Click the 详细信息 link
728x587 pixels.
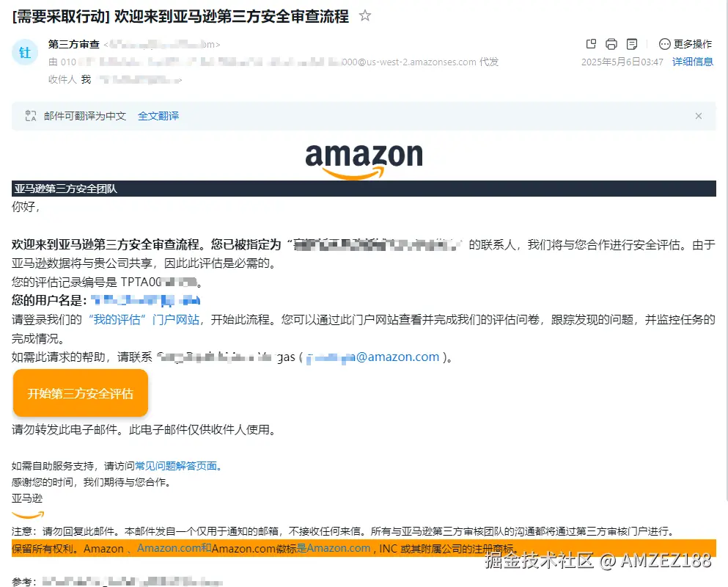[692, 62]
